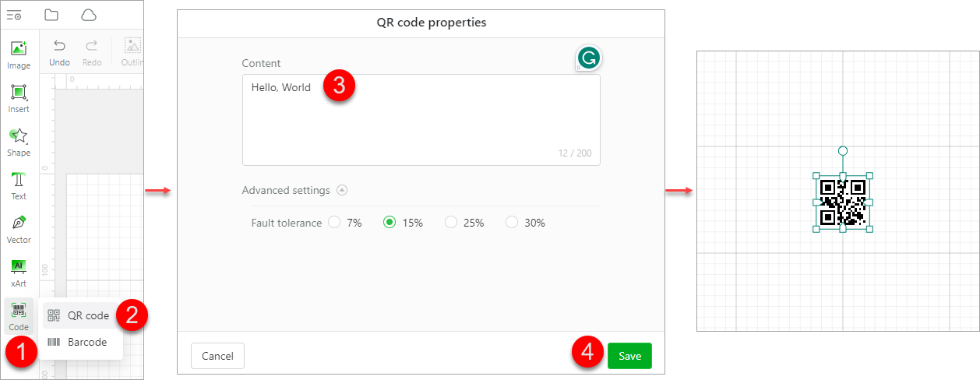Click the Undo arrow

[59, 51]
